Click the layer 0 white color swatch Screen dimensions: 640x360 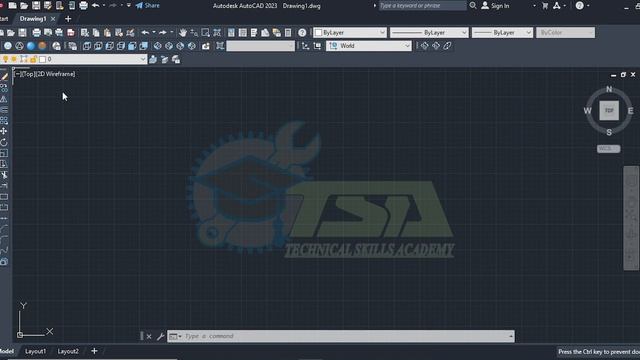[42, 60]
